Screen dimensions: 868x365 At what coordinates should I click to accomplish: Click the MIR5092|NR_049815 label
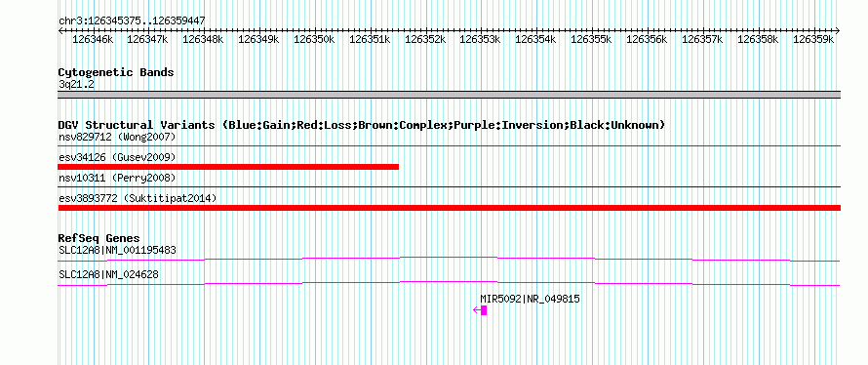[530, 299]
